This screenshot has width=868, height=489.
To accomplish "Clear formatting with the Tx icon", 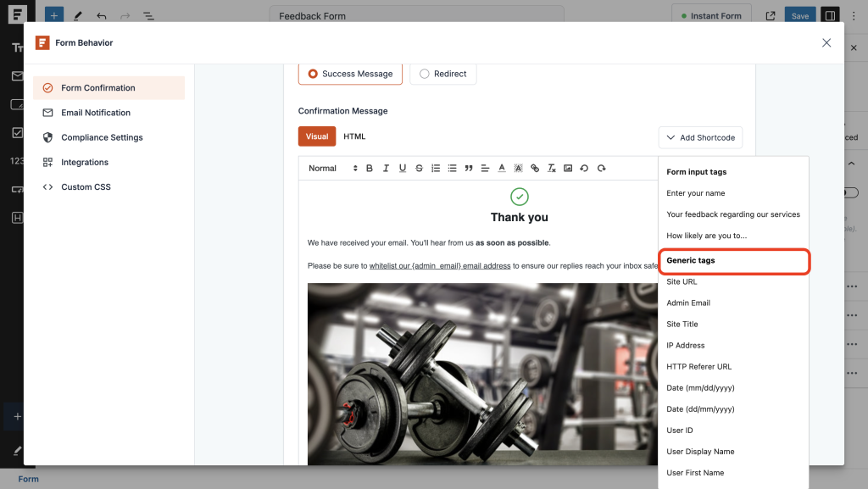I will (551, 168).
